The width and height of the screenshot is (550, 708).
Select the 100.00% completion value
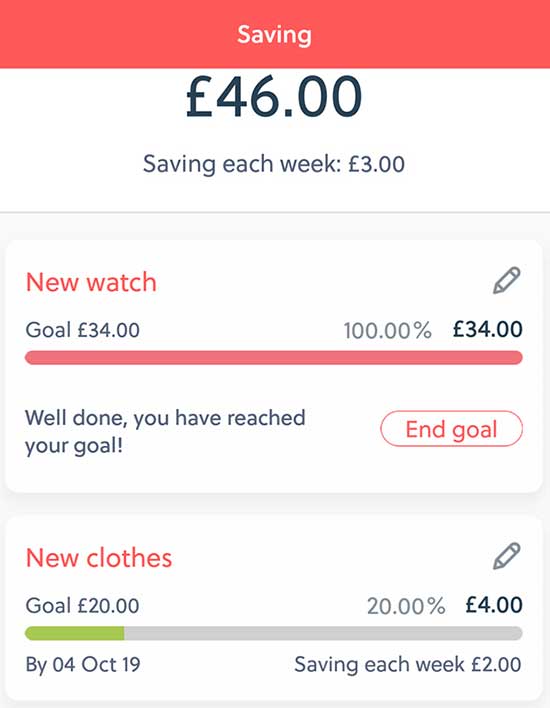tap(387, 331)
